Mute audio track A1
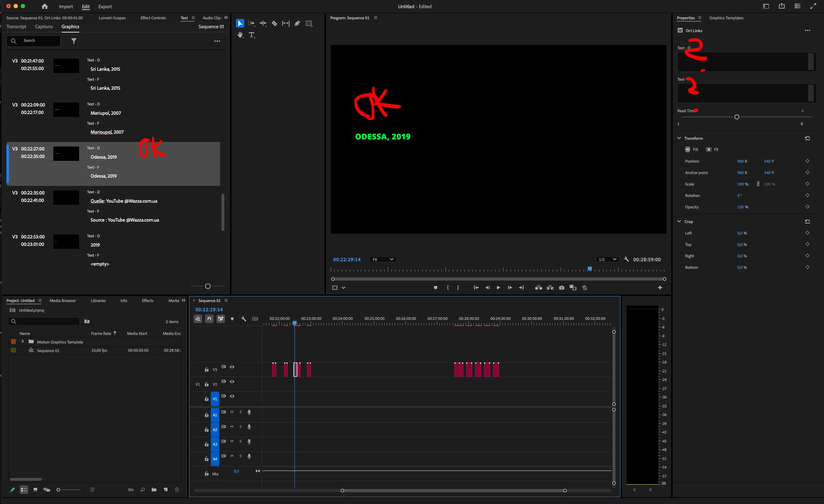The height and width of the screenshot is (504, 824). coord(232,412)
